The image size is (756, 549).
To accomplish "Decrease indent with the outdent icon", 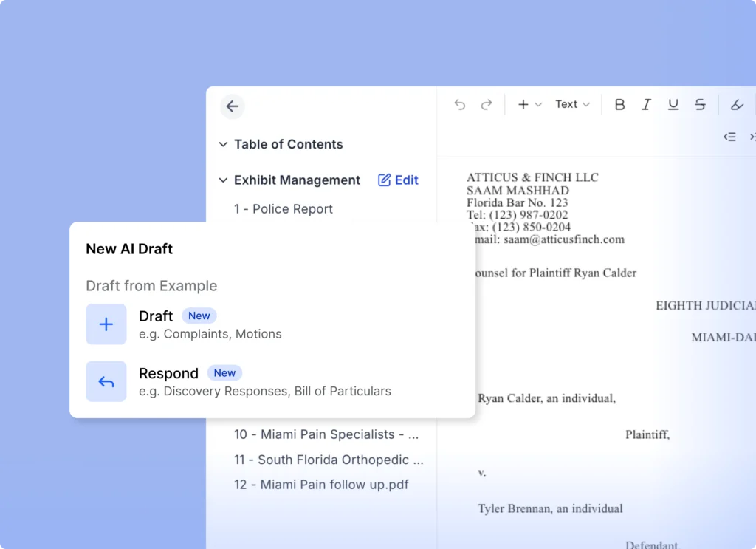I will coord(729,137).
